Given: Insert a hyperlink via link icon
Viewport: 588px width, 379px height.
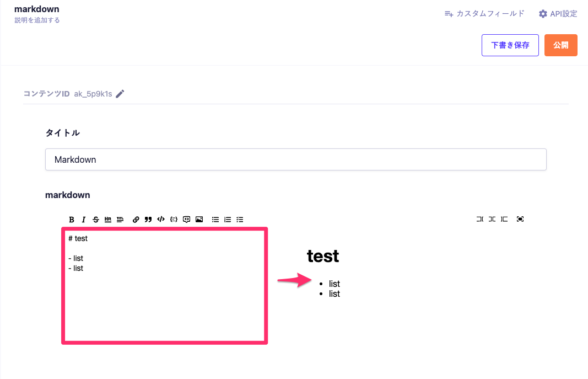Looking at the screenshot, I should tap(136, 219).
